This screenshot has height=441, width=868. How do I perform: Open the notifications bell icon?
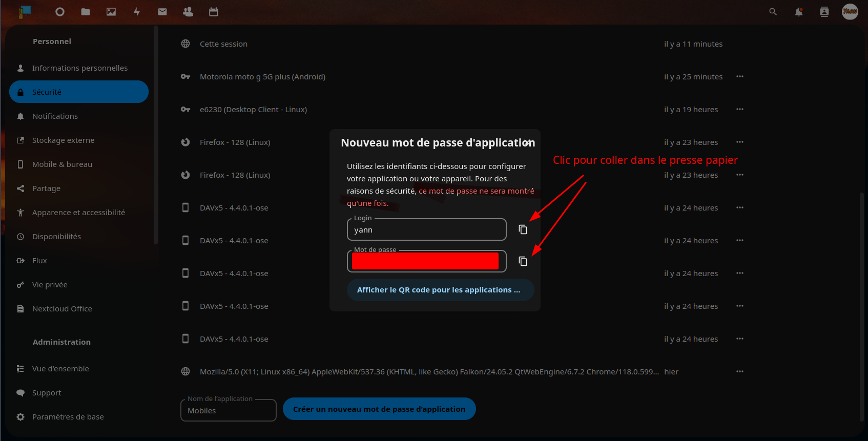pyautogui.click(x=798, y=12)
